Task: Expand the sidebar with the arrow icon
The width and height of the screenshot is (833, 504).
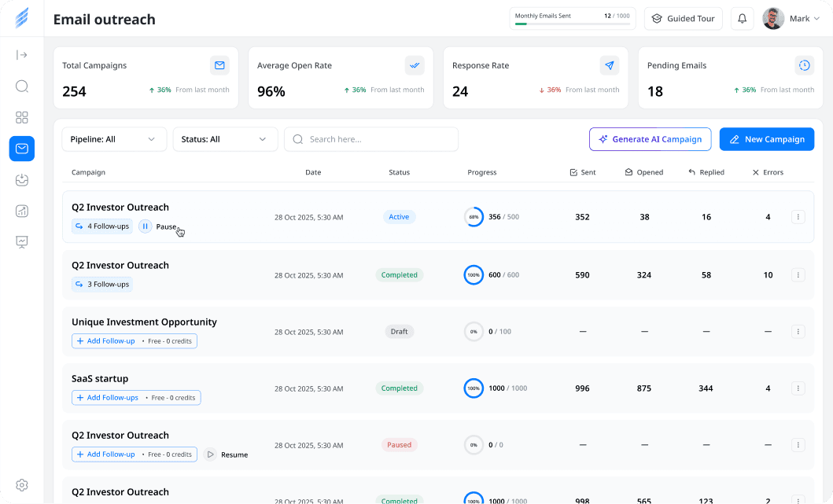Action: pos(22,55)
